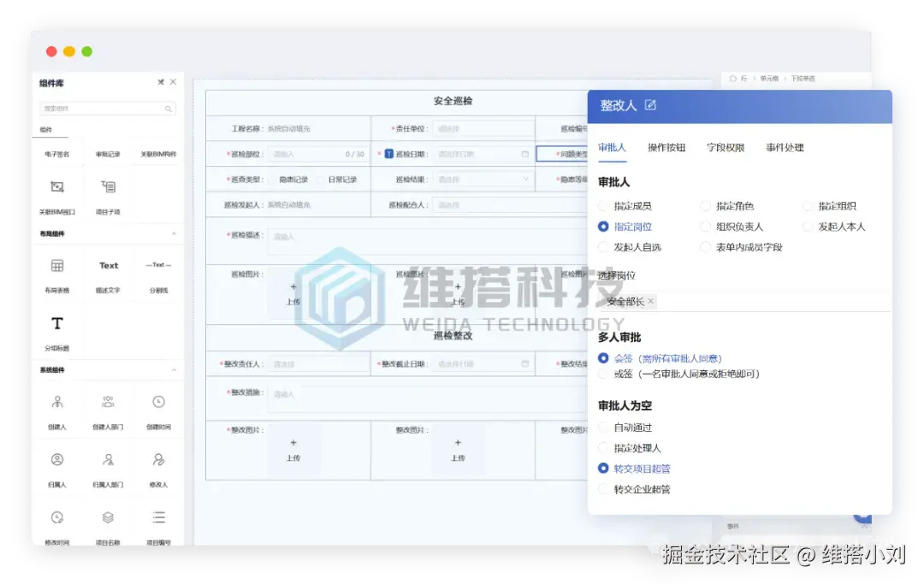Select the 指定角色 approver radio button

point(707,205)
